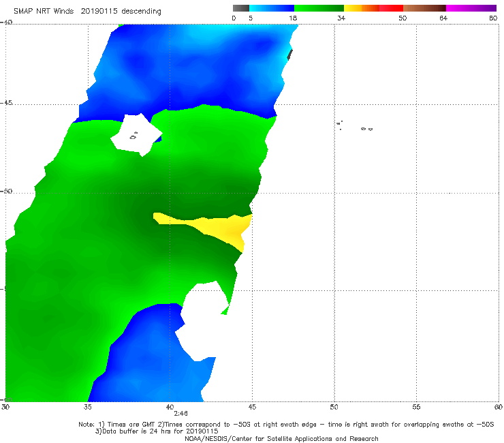Viewport: 504px width, 443px height.
Task: Click the latitude axis label "-40"
Action: (6, 22)
